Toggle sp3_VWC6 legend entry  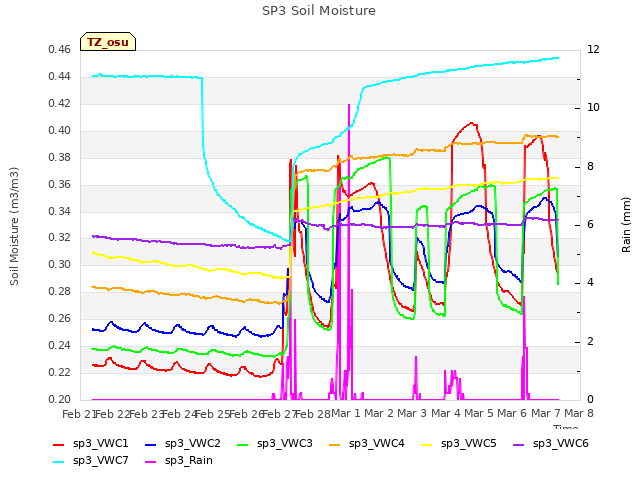click(x=551, y=444)
